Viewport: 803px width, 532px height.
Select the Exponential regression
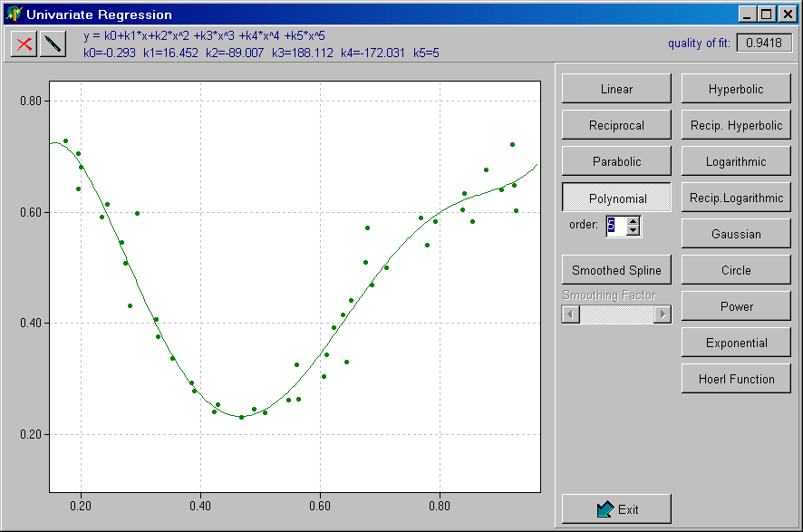[736, 343]
